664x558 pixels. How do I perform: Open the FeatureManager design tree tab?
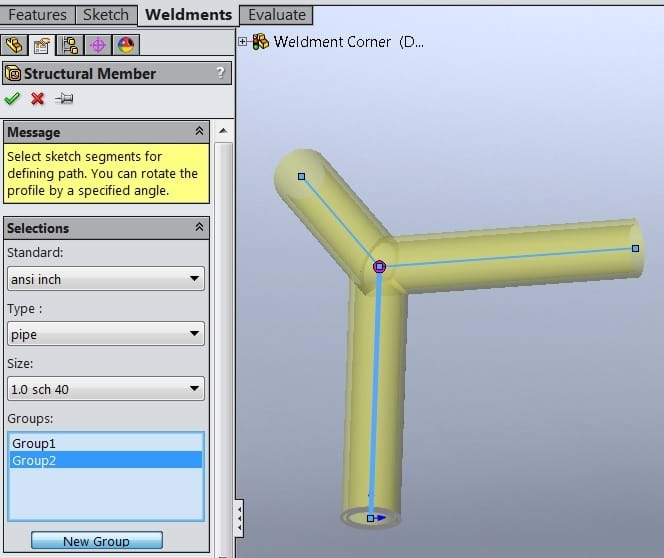14,45
